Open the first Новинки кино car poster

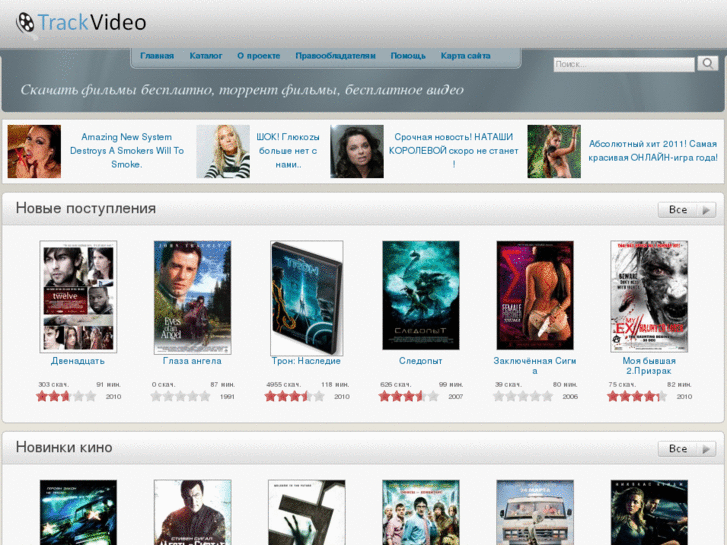[x=78, y=513]
